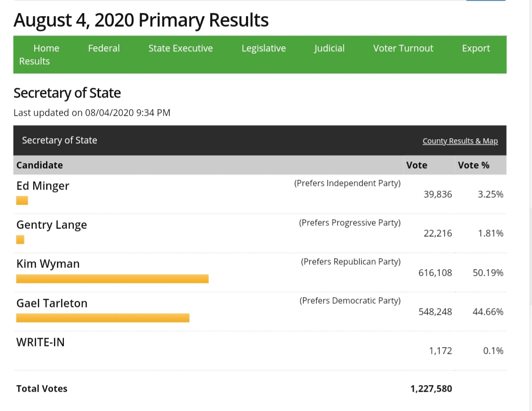This screenshot has width=532, height=411.
Task: Go to the Federal results tab
Action: tap(104, 48)
